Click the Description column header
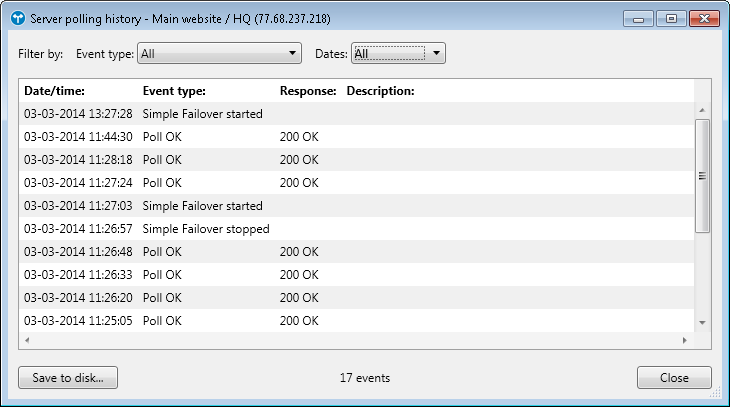The image size is (730, 407). click(380, 91)
